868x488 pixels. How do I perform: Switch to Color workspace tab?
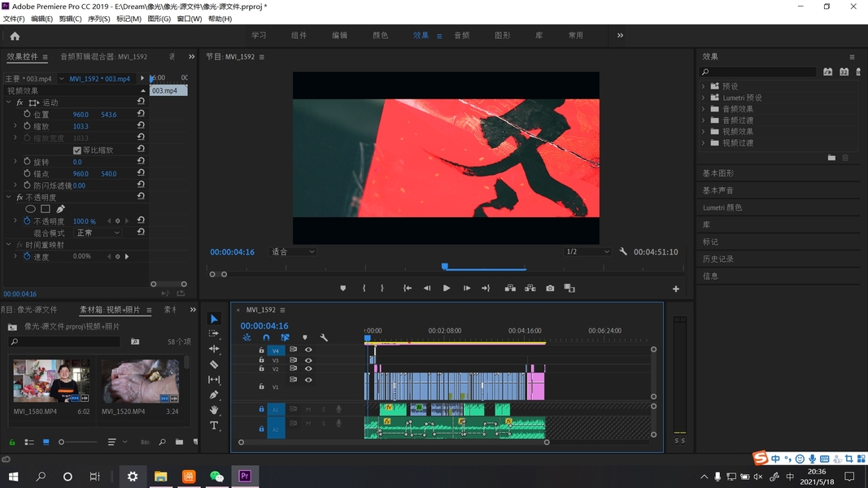380,36
